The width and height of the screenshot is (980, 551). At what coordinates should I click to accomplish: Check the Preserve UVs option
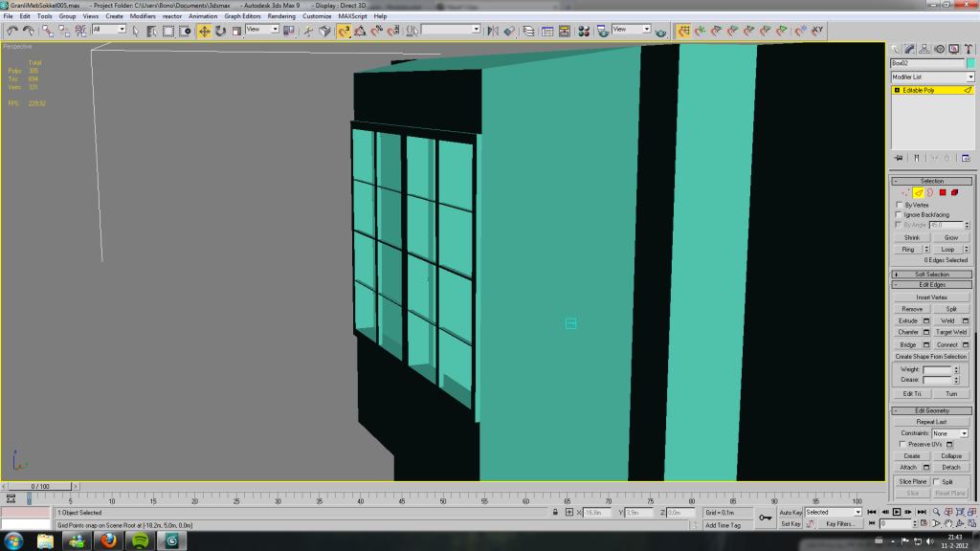pyautogui.click(x=902, y=445)
